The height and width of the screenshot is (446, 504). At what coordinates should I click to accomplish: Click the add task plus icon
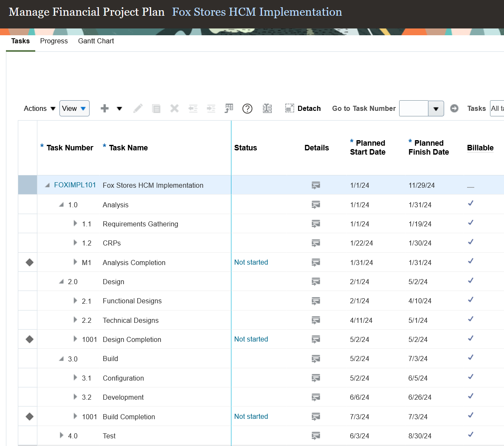coord(104,108)
